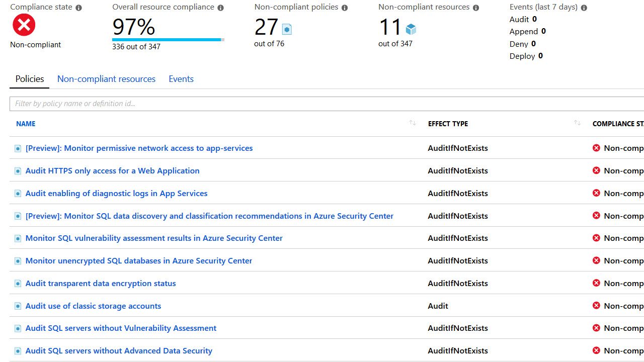Click the resource cube icon next to 11
Image resolution: width=644 pixels, height=362 pixels.
pyautogui.click(x=411, y=29)
